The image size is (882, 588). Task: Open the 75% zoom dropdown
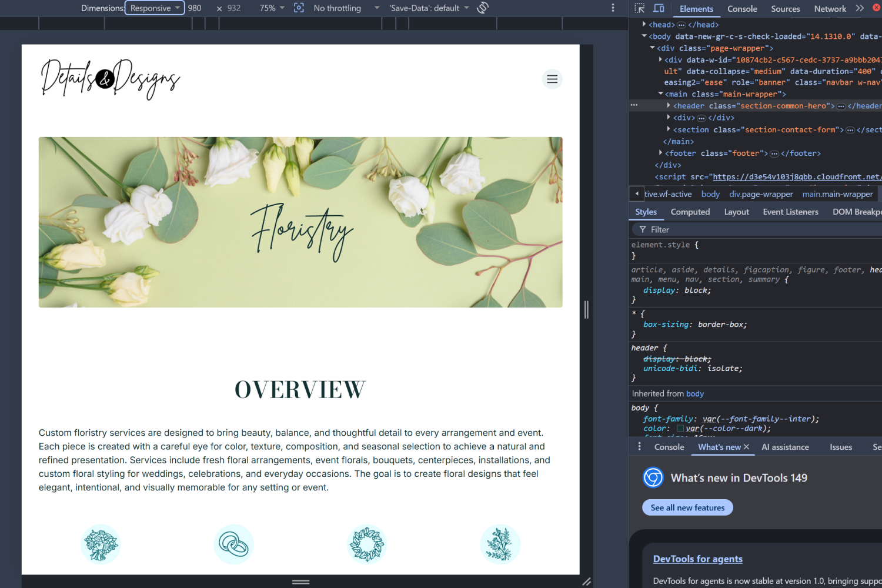coord(272,8)
